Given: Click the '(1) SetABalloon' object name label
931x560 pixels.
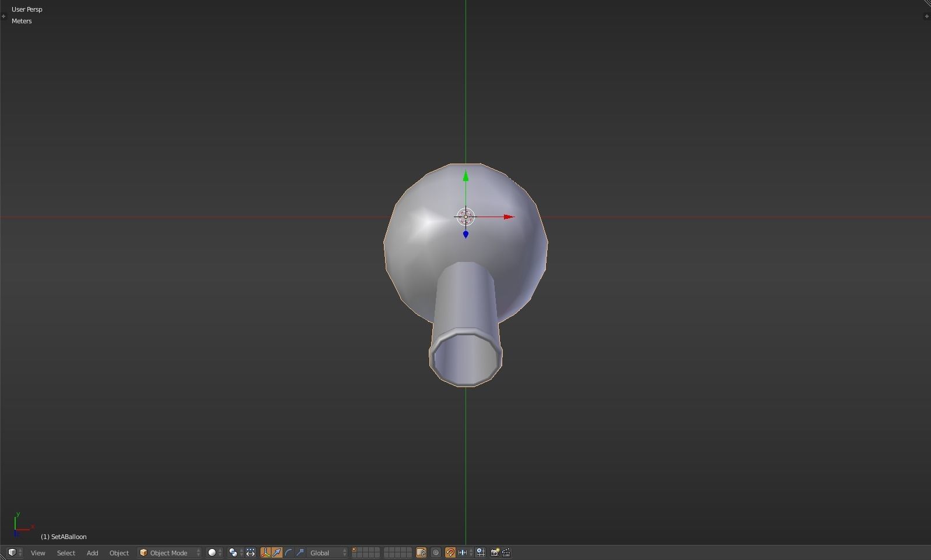Looking at the screenshot, I should [x=64, y=537].
